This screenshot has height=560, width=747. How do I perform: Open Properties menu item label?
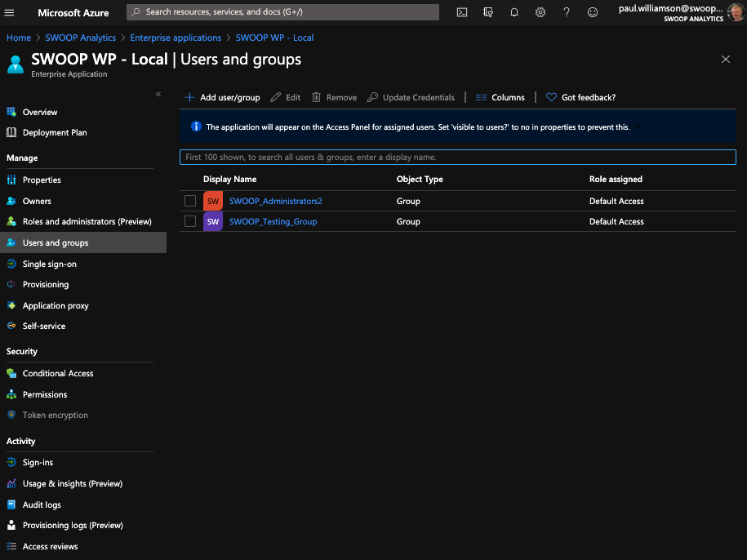pos(42,180)
